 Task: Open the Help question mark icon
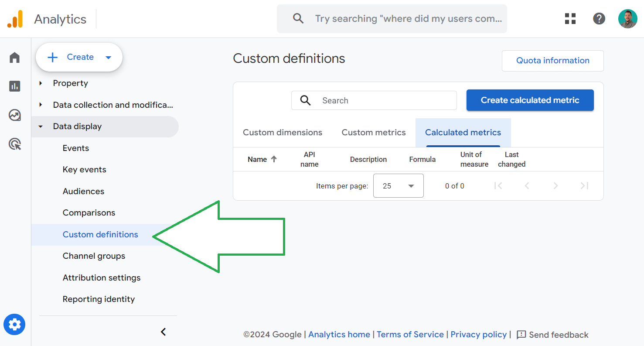pos(599,19)
